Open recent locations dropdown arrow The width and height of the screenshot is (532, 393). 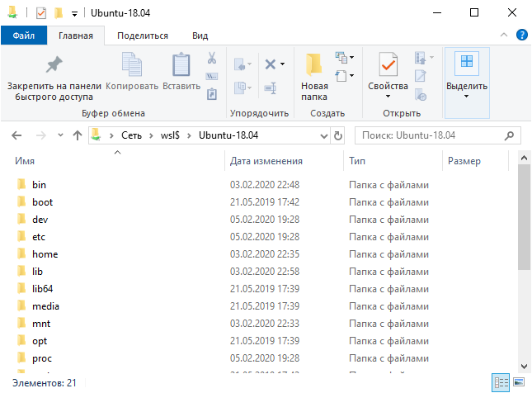(60, 135)
